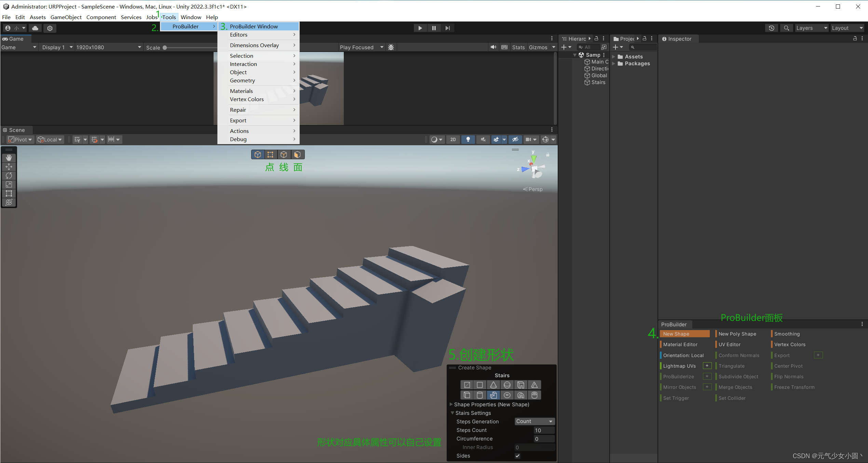The height and width of the screenshot is (463, 868).
Task: Expand the Assets folder in Project
Action: click(x=614, y=57)
